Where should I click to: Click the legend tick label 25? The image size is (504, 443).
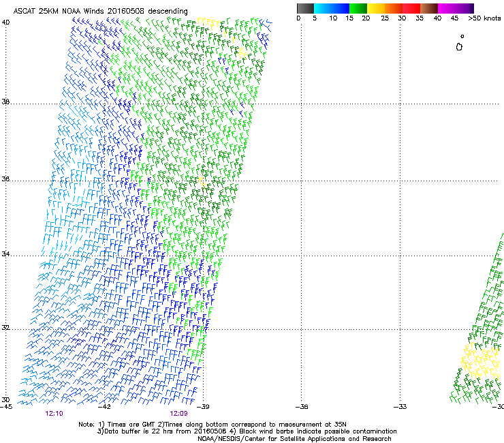(x=385, y=18)
